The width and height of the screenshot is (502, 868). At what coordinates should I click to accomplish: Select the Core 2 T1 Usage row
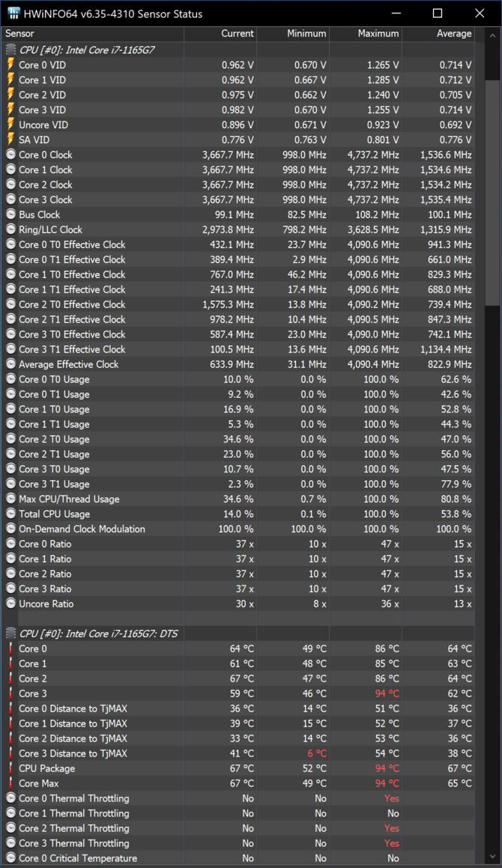tap(238, 453)
